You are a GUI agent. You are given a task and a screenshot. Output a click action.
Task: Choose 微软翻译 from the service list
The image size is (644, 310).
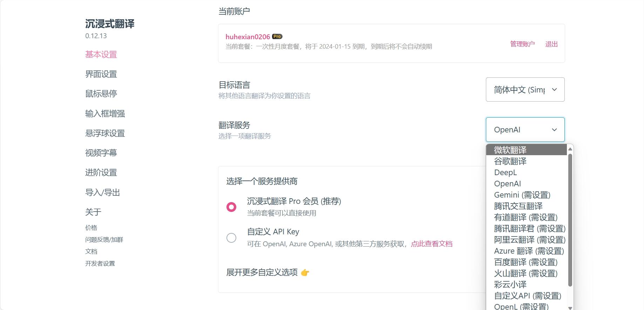point(526,150)
